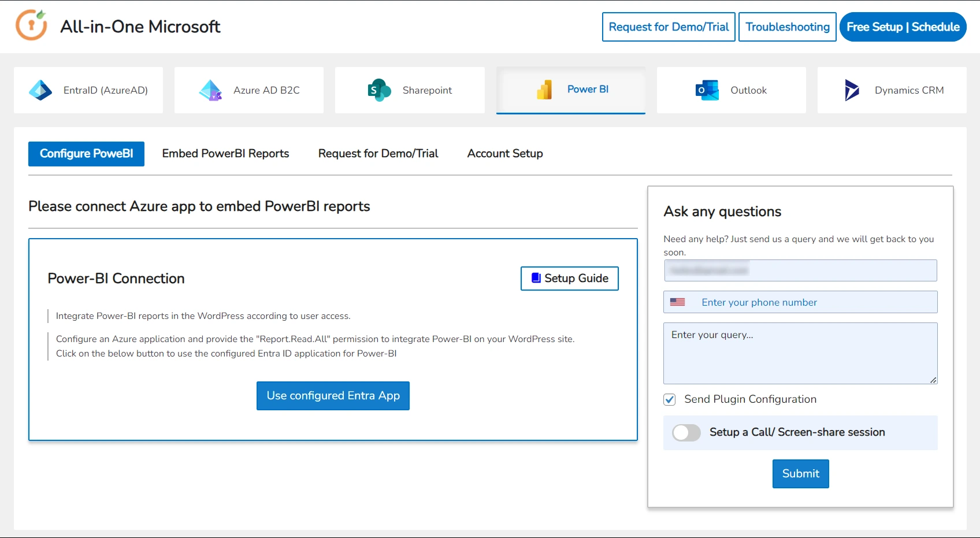
Task: Switch to Dynamics CRM tab
Action: coord(892,90)
